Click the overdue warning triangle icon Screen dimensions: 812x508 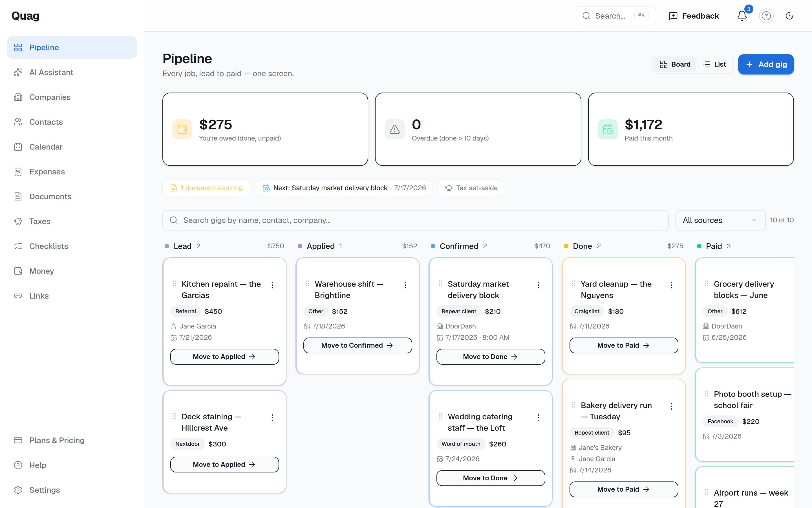[395, 129]
